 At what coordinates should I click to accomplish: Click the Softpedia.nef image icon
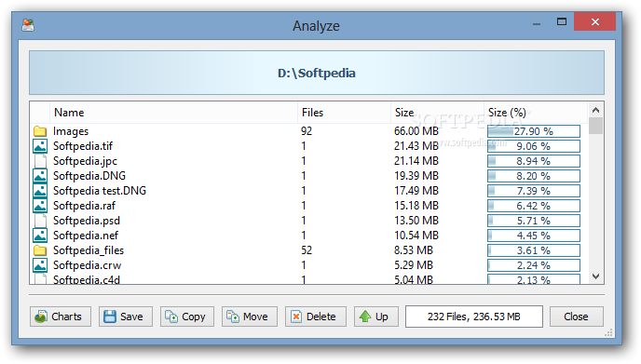point(40,236)
